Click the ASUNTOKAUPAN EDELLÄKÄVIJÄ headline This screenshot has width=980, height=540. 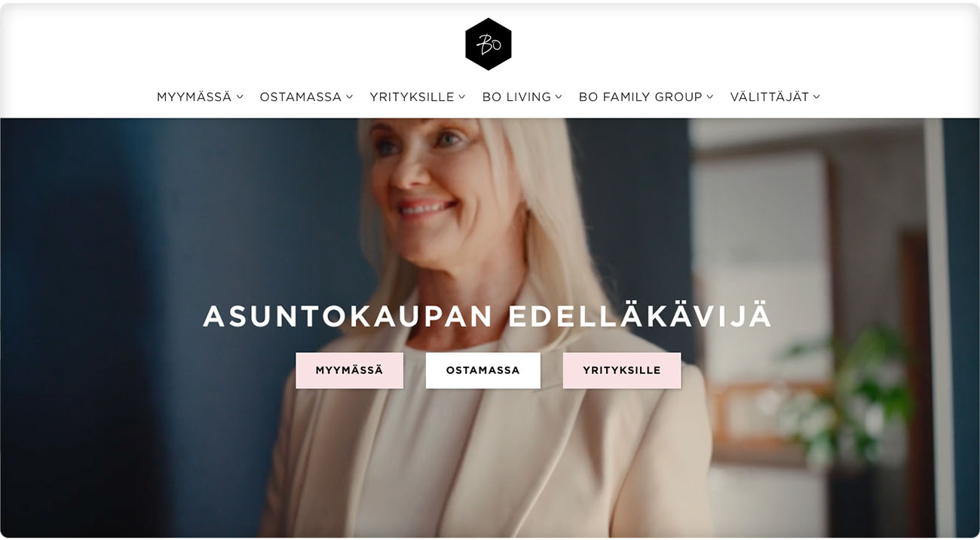(487, 316)
